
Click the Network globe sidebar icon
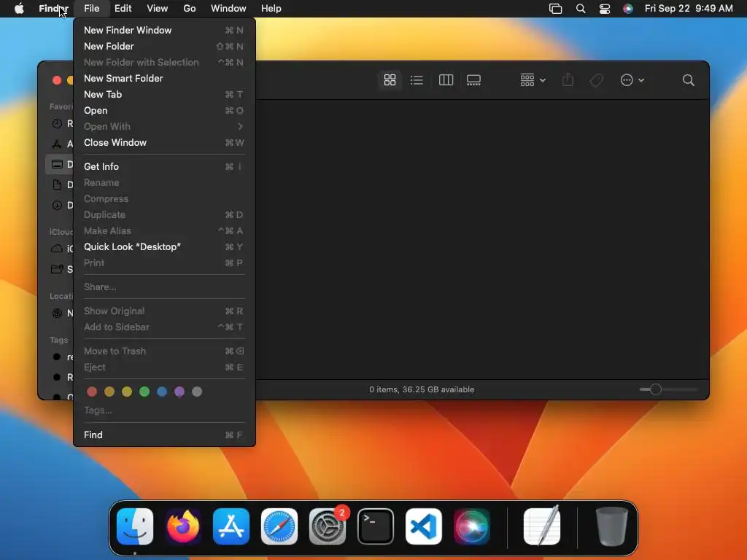57,314
